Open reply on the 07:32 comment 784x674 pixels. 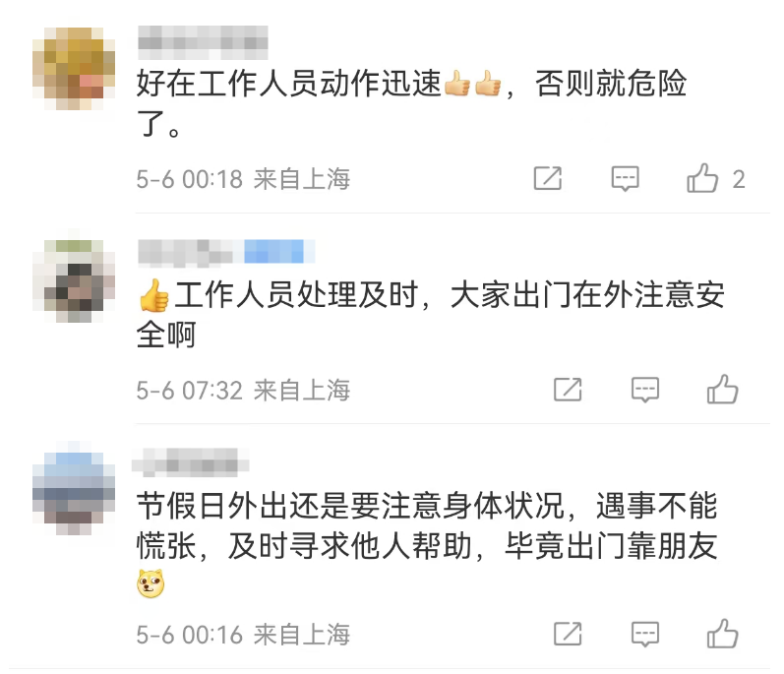click(x=645, y=390)
